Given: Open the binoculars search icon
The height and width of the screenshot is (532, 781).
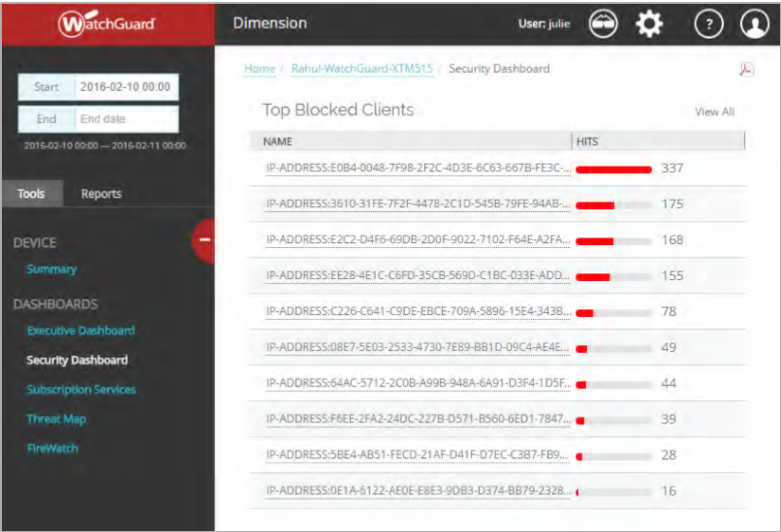Looking at the screenshot, I should (x=603, y=23).
